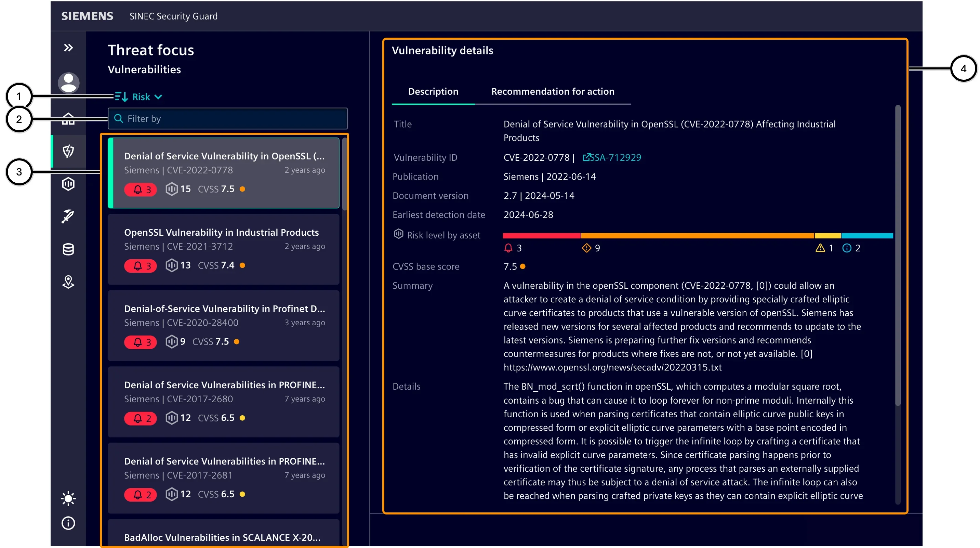Click the red bell icon with count 3 under risk bar
Viewport: 980px width, 548px height.
point(508,248)
